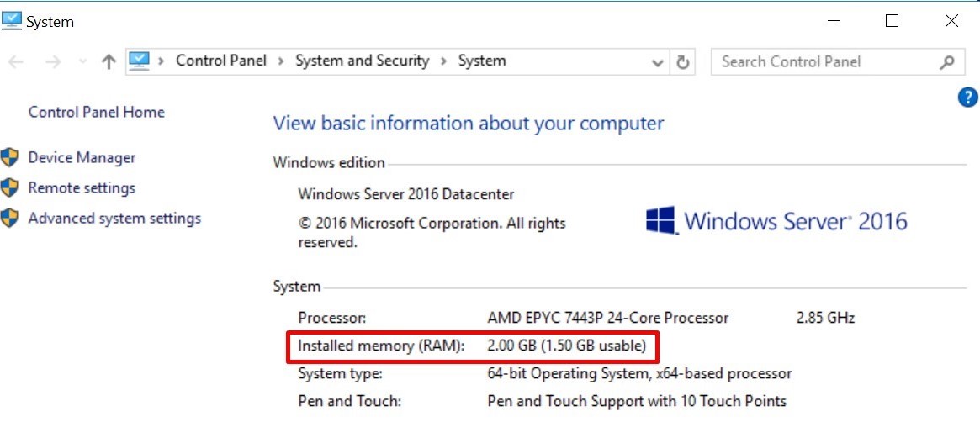Open the recent locations dropdown arrow
980x422 pixels.
83,62
